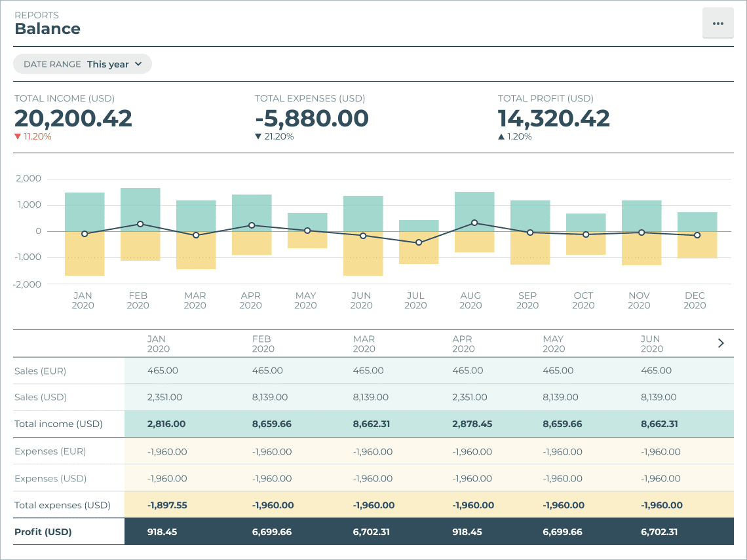
Task: Click Sales (USD) value 2,351.00 for JAN
Action: pos(164,397)
